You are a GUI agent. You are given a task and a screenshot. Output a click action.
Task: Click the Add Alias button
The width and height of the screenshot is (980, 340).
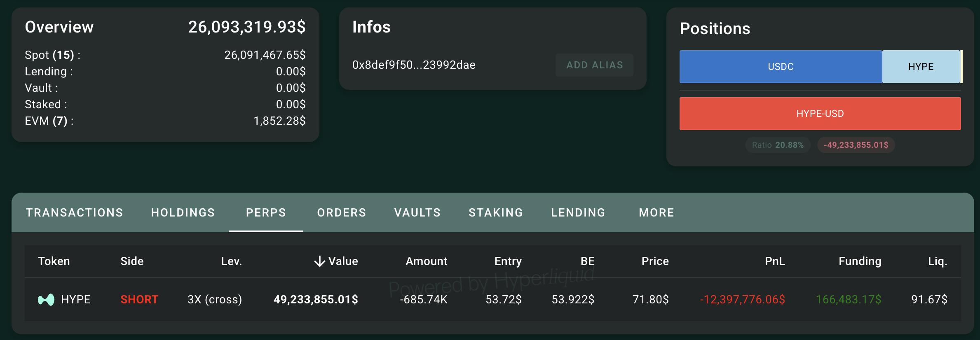click(x=594, y=65)
